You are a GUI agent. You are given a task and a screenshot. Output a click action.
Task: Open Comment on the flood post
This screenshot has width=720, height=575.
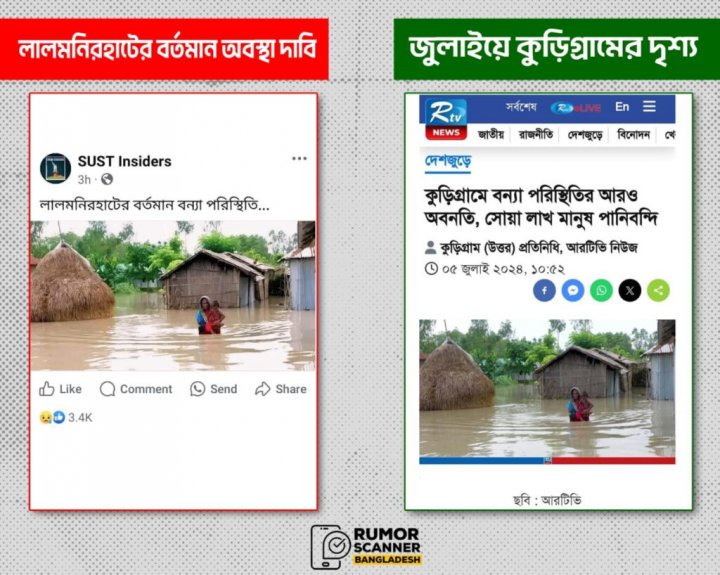[x=136, y=389]
